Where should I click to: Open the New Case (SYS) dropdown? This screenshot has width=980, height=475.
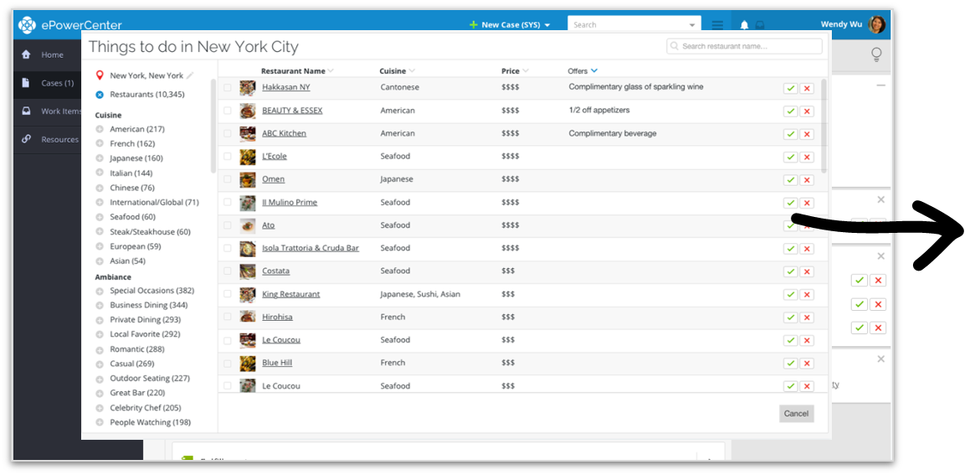(x=510, y=25)
